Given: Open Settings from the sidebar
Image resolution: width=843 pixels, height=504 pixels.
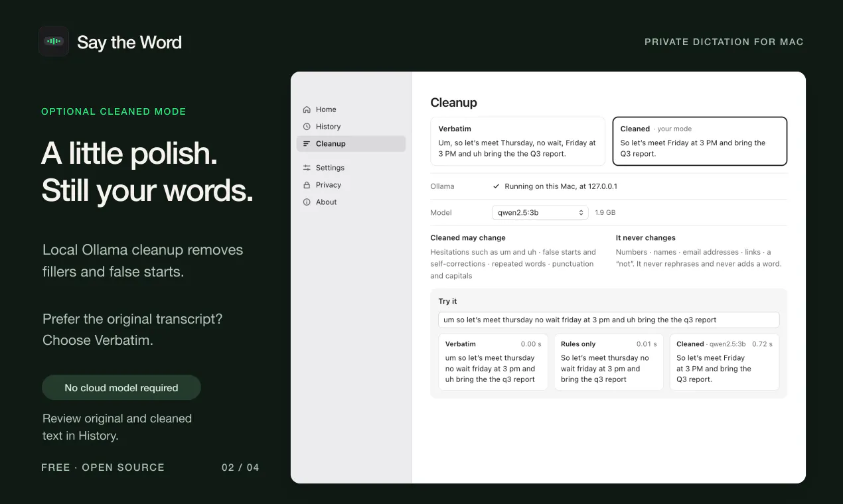Looking at the screenshot, I should (x=351, y=168).
